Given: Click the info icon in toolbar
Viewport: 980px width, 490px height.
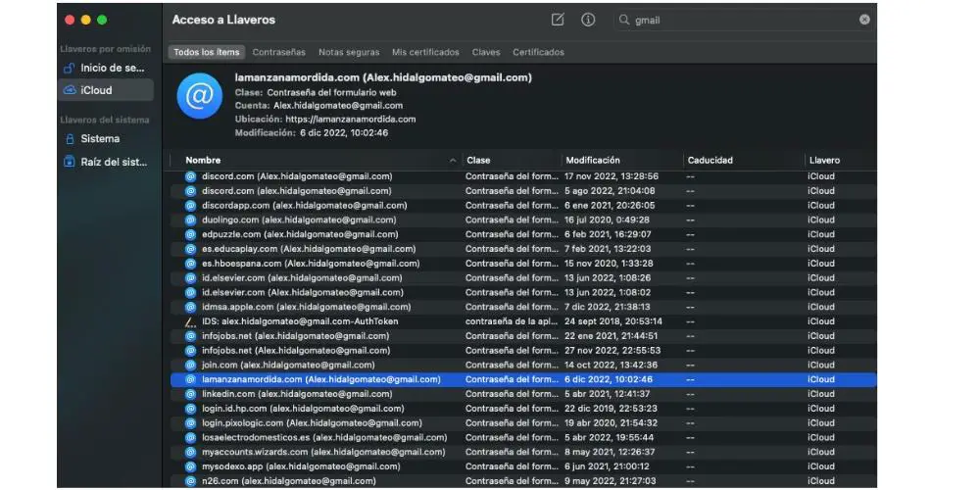Looking at the screenshot, I should pyautogui.click(x=588, y=20).
